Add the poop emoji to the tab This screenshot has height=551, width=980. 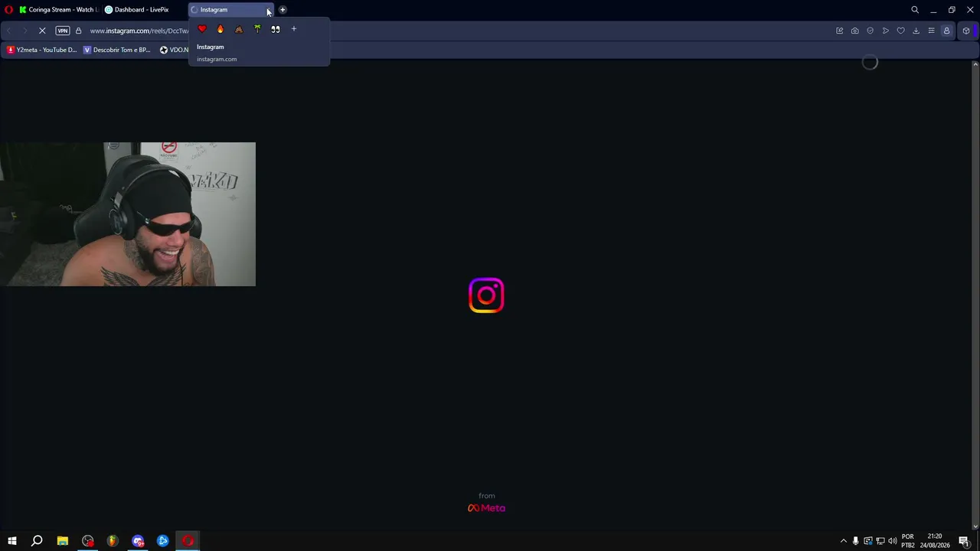pyautogui.click(x=239, y=29)
